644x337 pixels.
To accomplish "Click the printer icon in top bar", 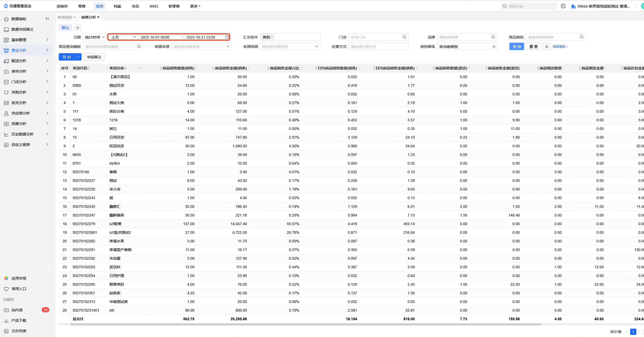I will coord(563,6).
